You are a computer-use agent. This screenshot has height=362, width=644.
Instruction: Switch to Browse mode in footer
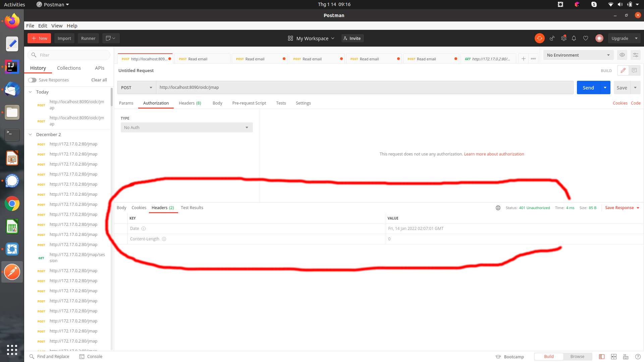(577, 356)
